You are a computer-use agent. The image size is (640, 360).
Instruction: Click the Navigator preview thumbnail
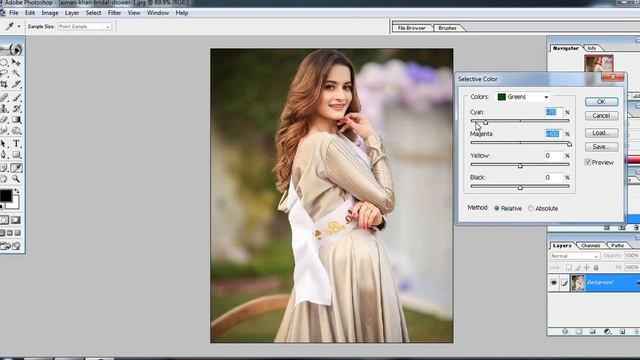[599, 63]
